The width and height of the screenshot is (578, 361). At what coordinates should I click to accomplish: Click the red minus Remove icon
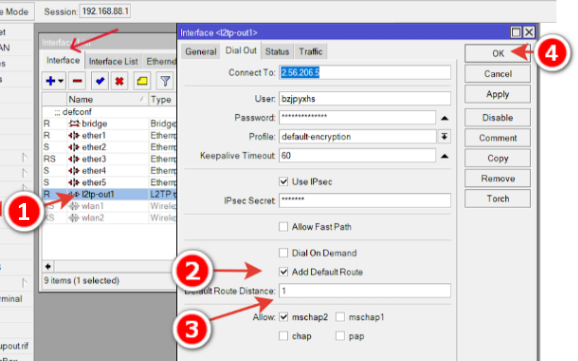click(77, 81)
